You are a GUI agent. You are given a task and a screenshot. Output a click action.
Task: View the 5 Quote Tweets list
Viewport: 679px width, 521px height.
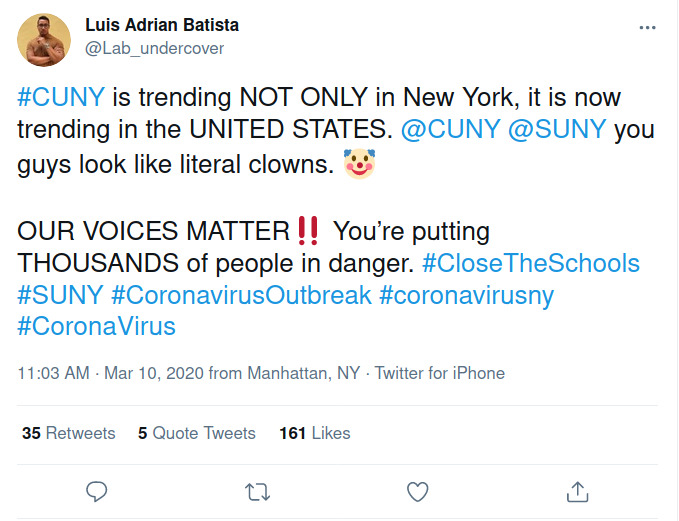[196, 433]
